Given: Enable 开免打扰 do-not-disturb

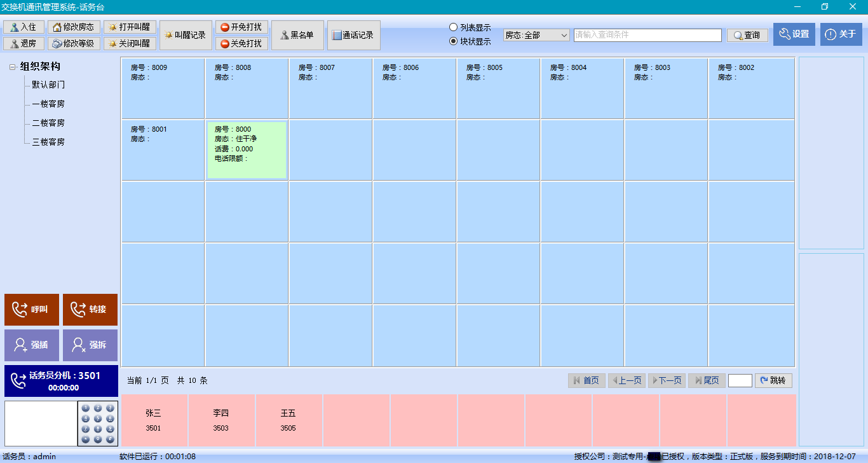Looking at the screenshot, I should click(241, 27).
